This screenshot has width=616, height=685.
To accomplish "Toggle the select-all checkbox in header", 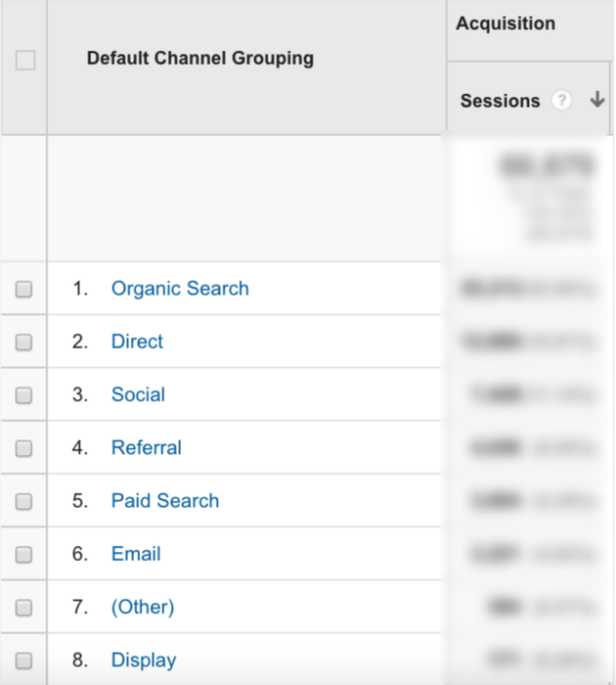I will pyautogui.click(x=25, y=61).
